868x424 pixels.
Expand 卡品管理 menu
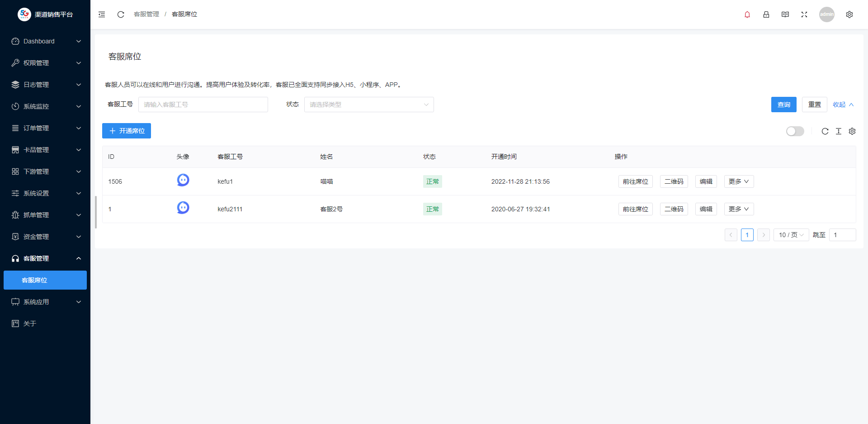pyautogui.click(x=45, y=150)
